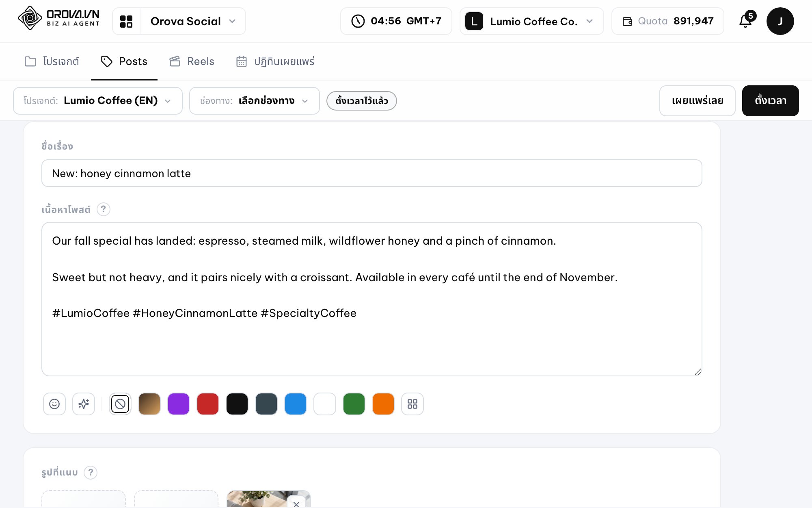Click the AI sparkle generate icon

pyautogui.click(x=84, y=404)
